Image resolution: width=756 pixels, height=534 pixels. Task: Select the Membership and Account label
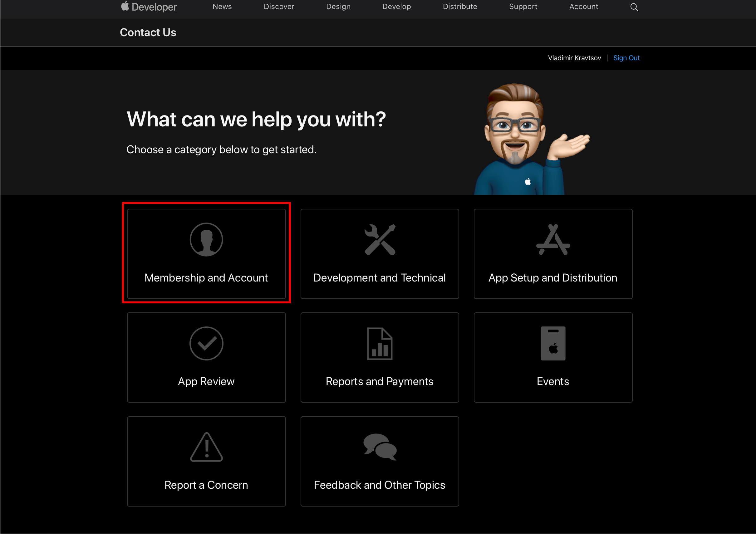[206, 278]
